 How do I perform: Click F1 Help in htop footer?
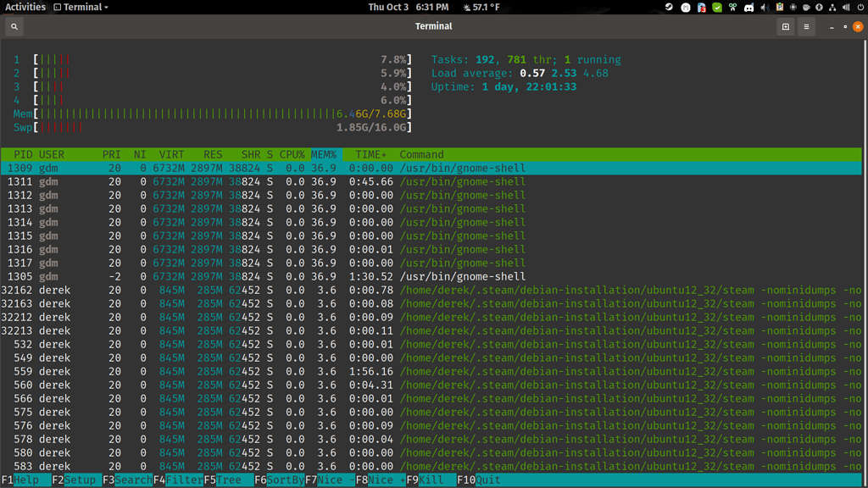pos(26,480)
